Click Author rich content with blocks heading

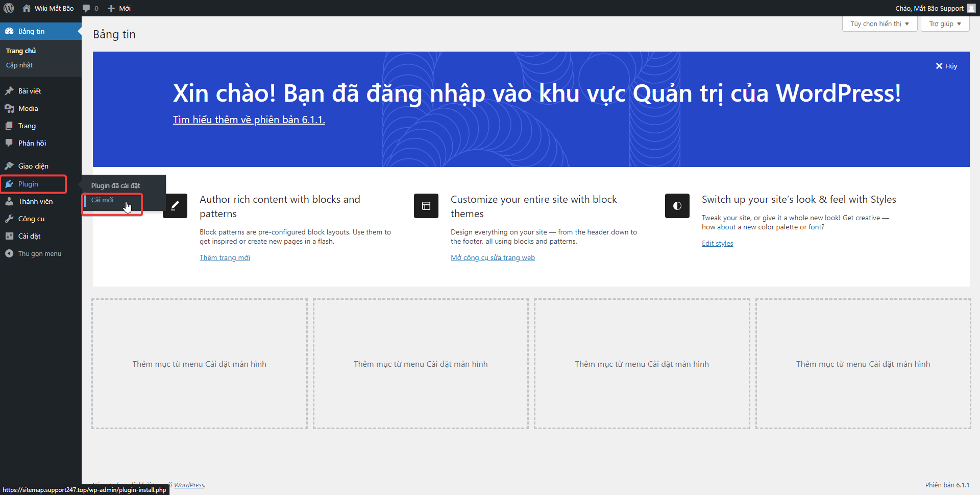(280, 206)
